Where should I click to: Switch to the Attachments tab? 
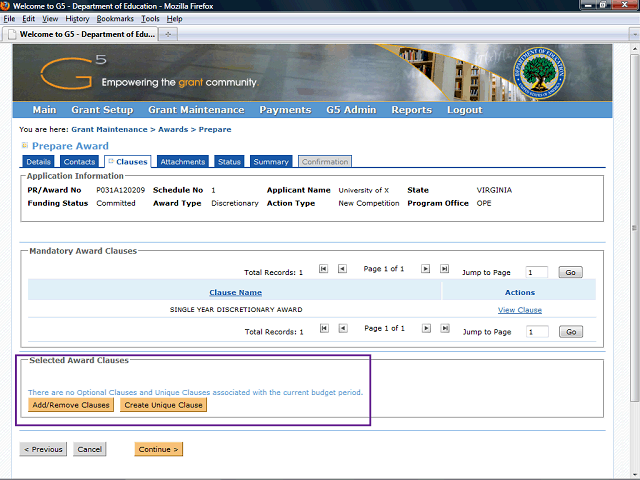[182, 162]
